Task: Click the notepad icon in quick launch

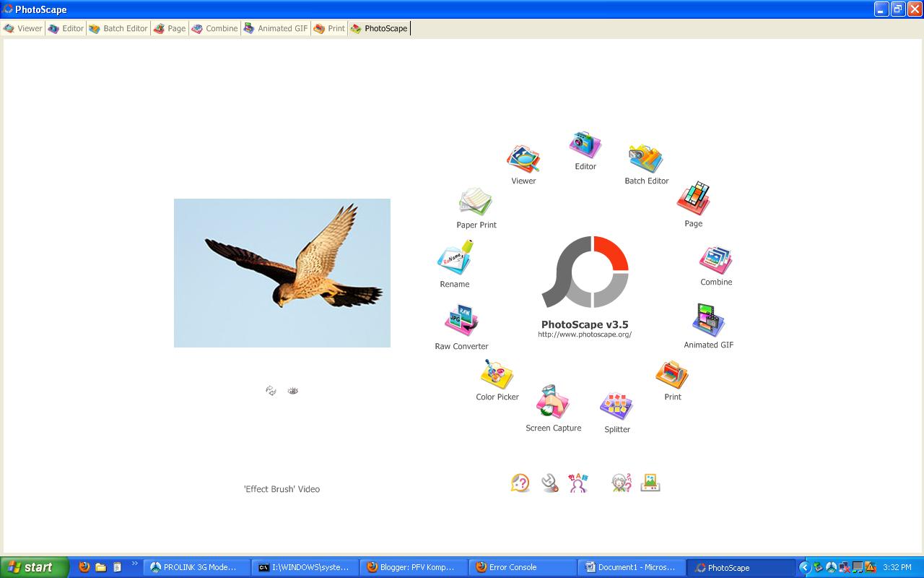Action: [117, 567]
